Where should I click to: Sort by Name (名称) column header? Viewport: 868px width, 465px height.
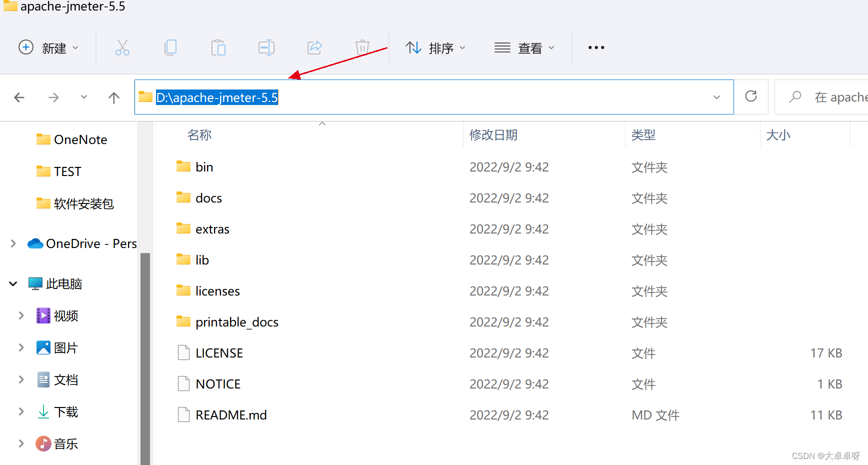click(199, 135)
